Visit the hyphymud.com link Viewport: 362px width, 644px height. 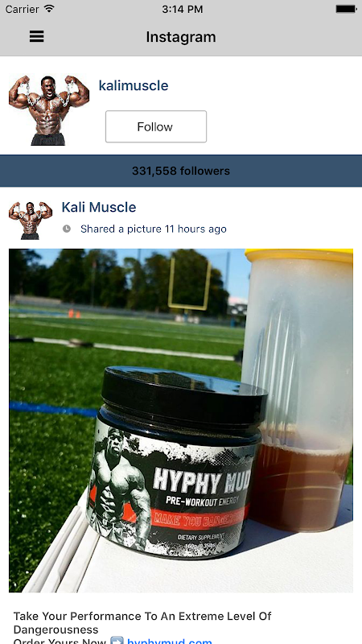pyautogui.click(x=170, y=641)
